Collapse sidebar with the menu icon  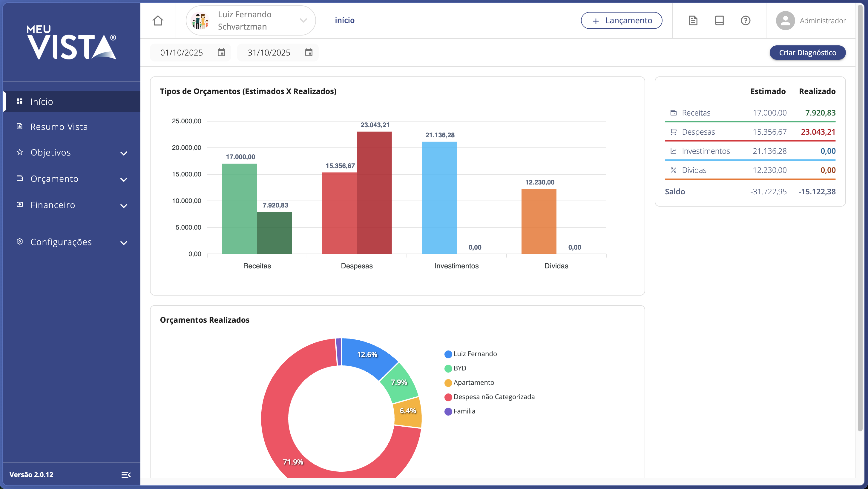tap(126, 474)
